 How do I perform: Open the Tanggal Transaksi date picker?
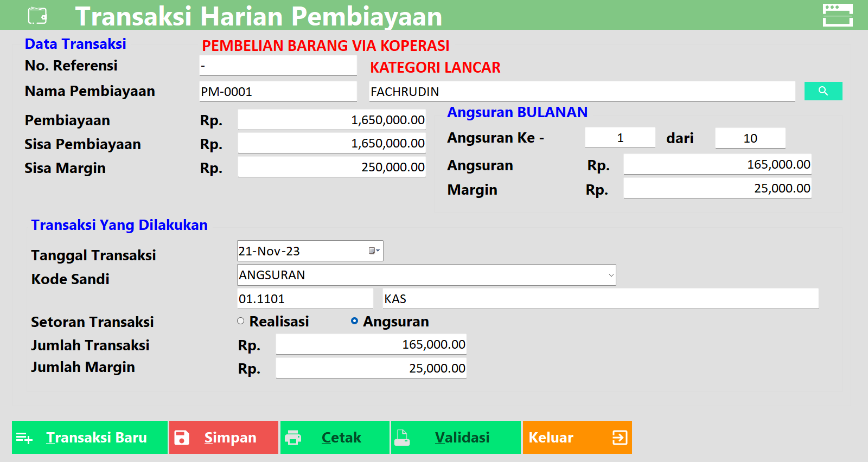pyautogui.click(x=374, y=251)
